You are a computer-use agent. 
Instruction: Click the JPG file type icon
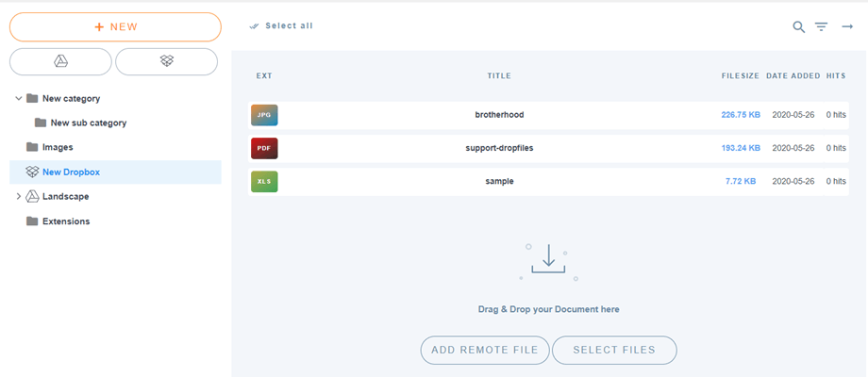pos(264,115)
